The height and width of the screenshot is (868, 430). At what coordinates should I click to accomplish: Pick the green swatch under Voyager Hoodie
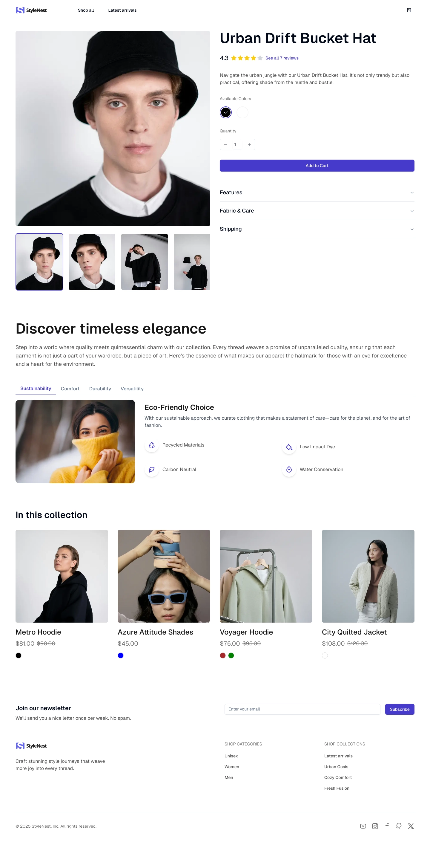(231, 655)
